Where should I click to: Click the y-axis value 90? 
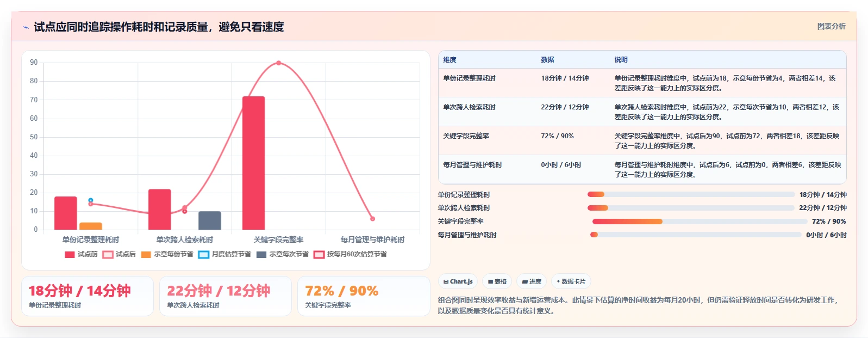34,63
